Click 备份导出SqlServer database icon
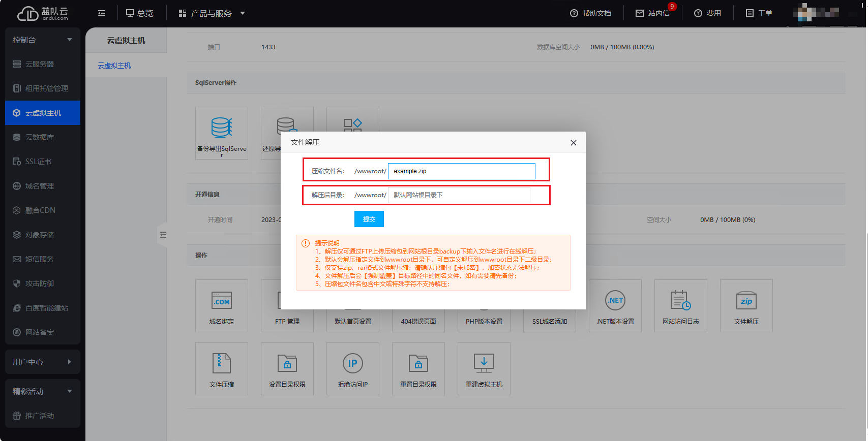 (x=221, y=128)
